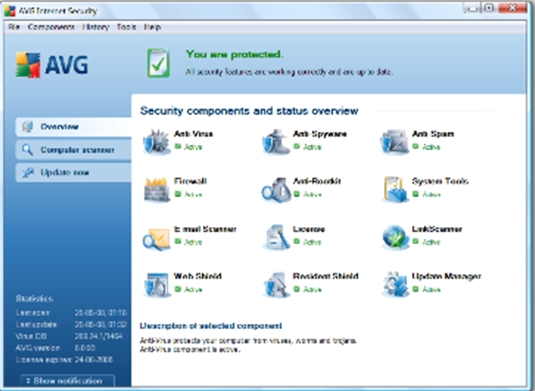Click the Last scan statistics row
The height and width of the screenshot is (391, 535).
[x=71, y=313]
